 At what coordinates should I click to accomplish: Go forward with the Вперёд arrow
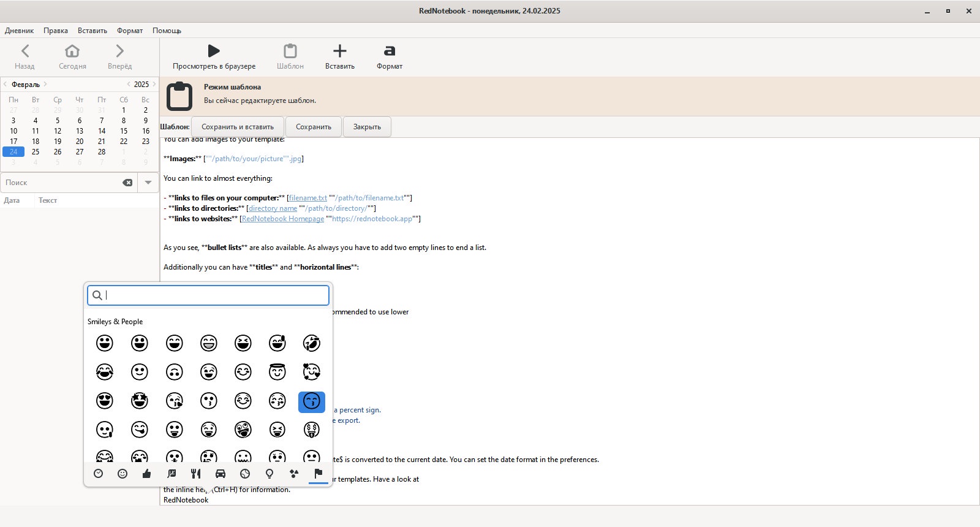point(119,56)
